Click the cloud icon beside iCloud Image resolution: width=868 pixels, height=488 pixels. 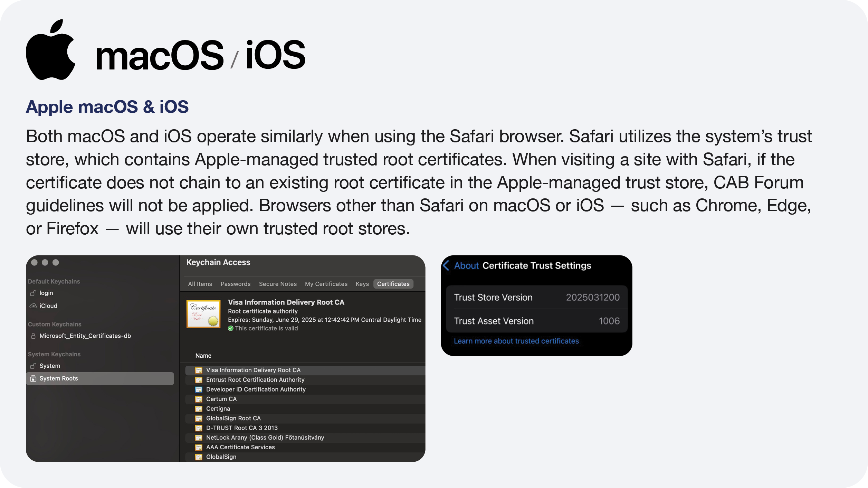pyautogui.click(x=33, y=306)
